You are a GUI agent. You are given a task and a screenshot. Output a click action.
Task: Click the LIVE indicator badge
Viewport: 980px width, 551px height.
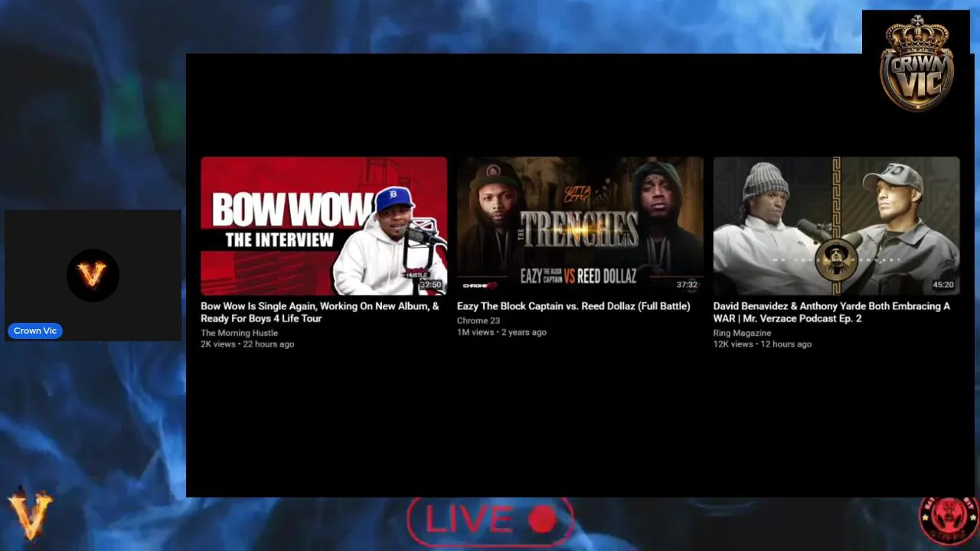point(490,520)
